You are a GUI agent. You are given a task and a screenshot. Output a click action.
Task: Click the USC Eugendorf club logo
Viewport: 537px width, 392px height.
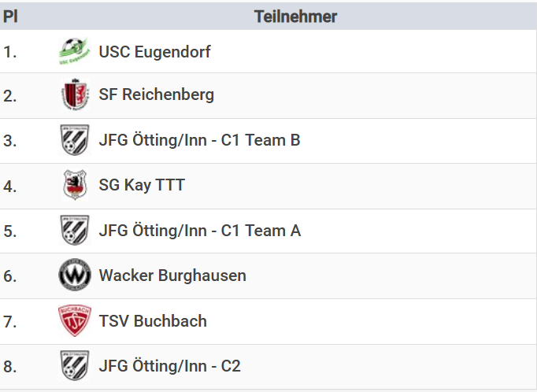(75, 52)
